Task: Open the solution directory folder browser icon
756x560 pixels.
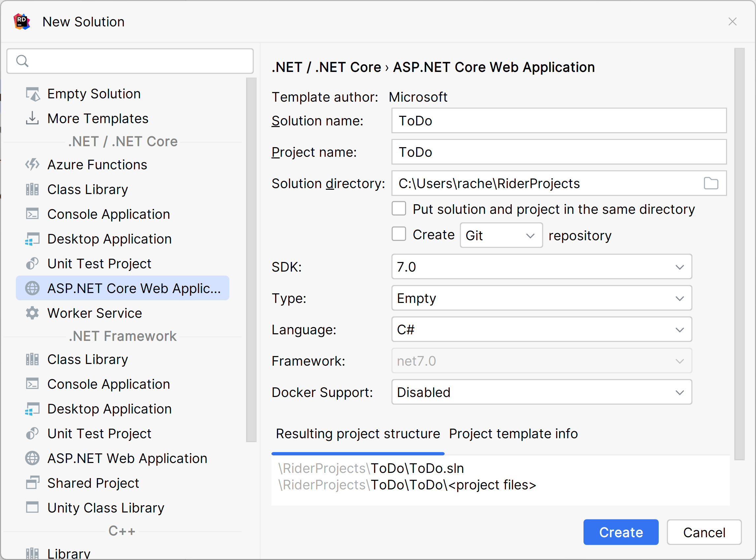Action: coord(711,183)
